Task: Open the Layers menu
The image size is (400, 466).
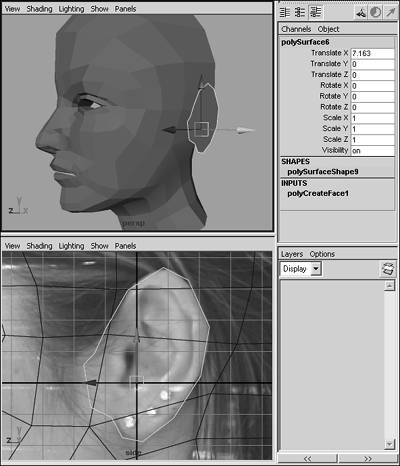Action: tap(292, 254)
